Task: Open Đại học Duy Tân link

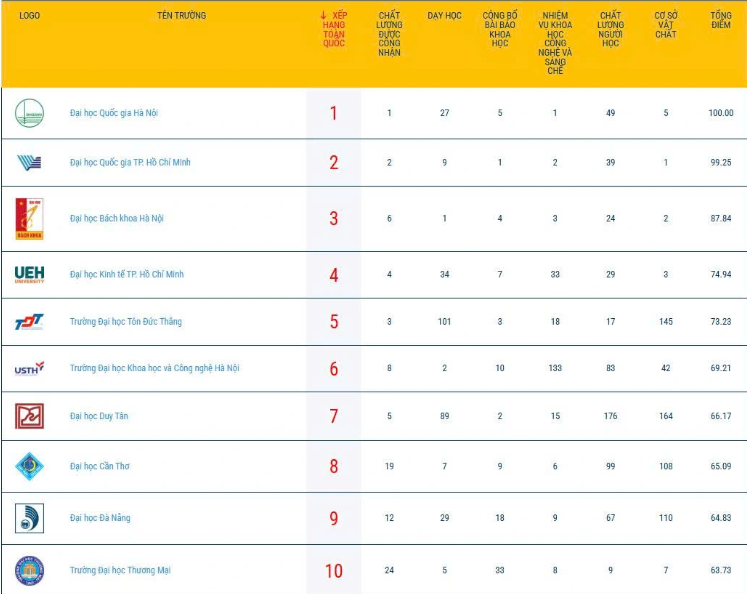Action: pos(99,416)
